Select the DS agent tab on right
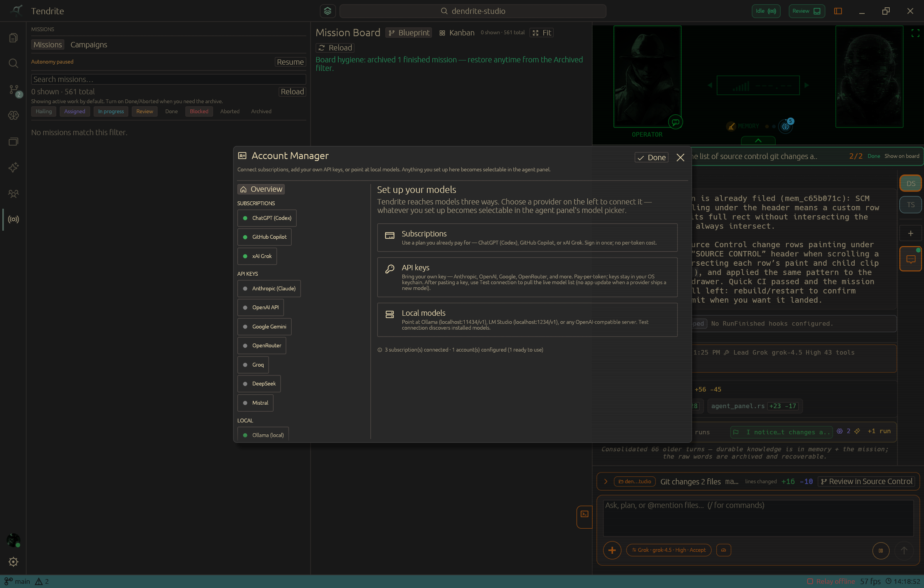This screenshot has height=588, width=924. point(911,183)
